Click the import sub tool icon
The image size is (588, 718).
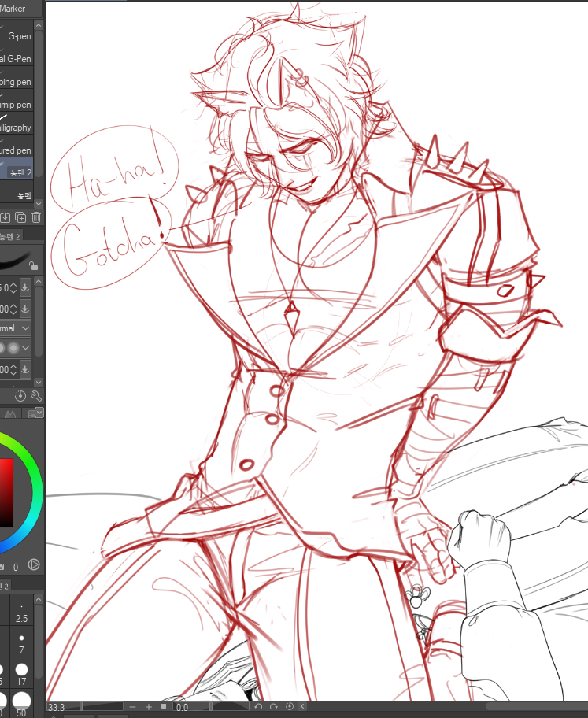click(x=6, y=217)
